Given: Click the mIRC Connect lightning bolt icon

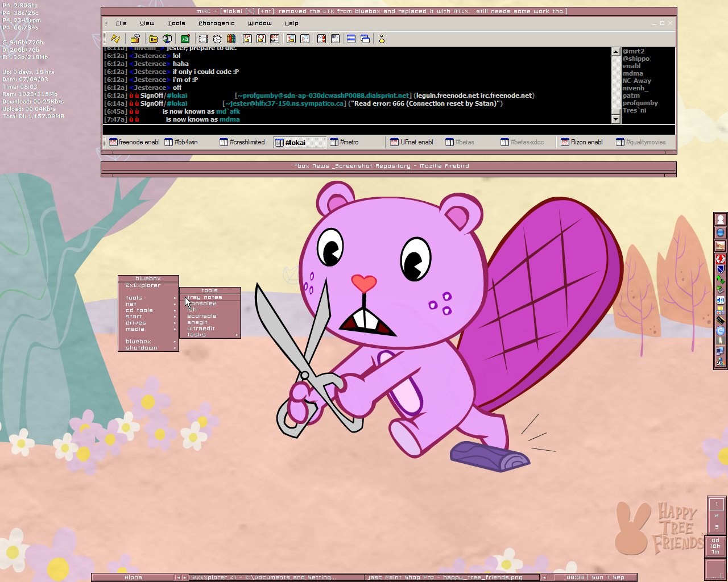Looking at the screenshot, I should click(x=115, y=39).
